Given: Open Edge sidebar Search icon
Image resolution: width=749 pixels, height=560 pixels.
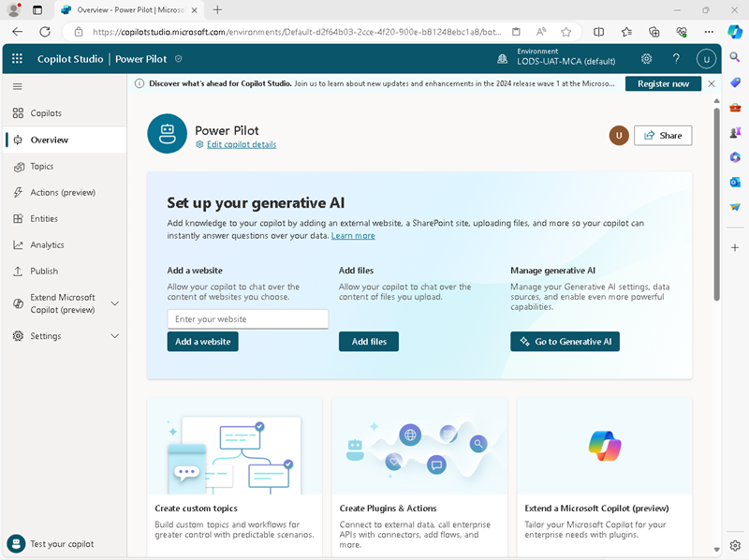Looking at the screenshot, I should tap(735, 57).
